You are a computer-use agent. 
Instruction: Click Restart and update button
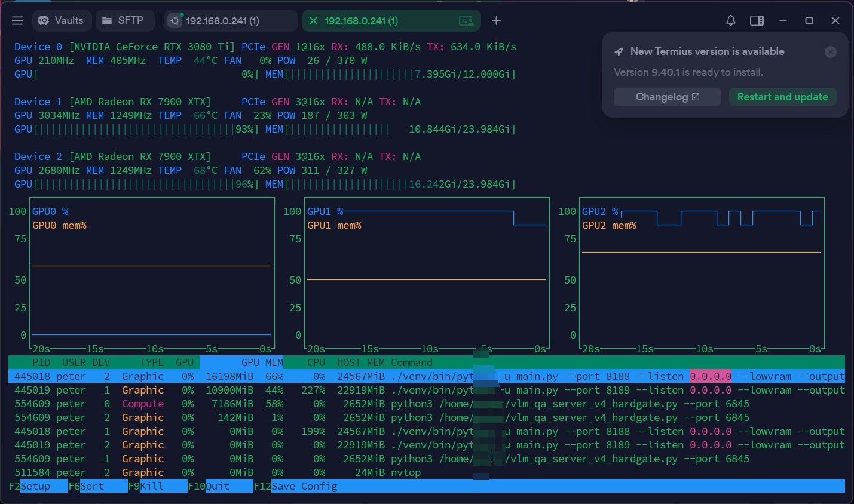[782, 97]
